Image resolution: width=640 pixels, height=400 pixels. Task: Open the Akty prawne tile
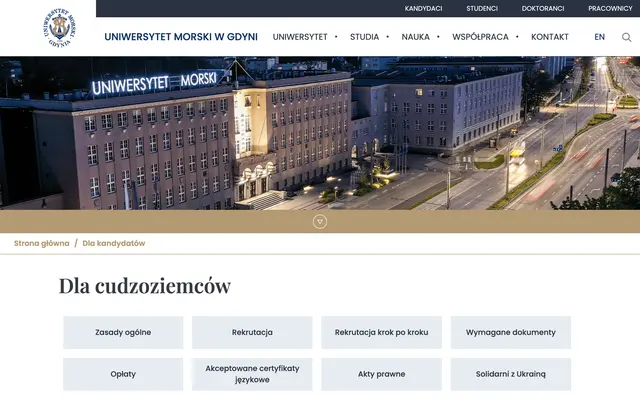[382, 374]
